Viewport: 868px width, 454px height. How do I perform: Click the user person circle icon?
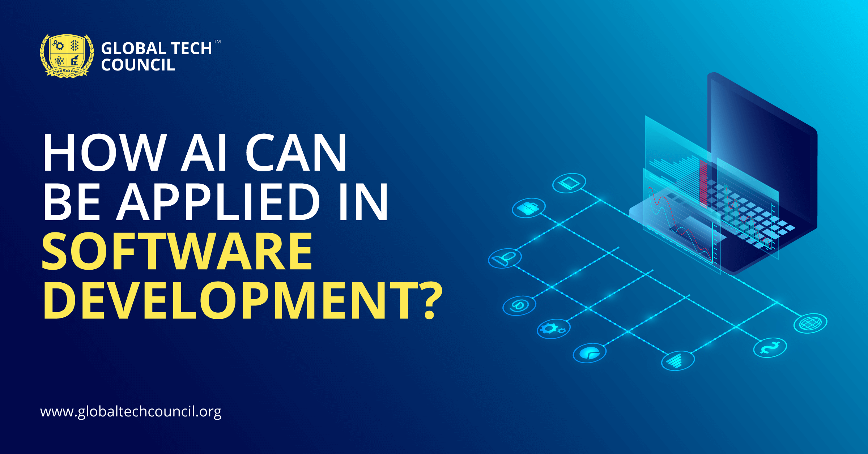pos(505,258)
